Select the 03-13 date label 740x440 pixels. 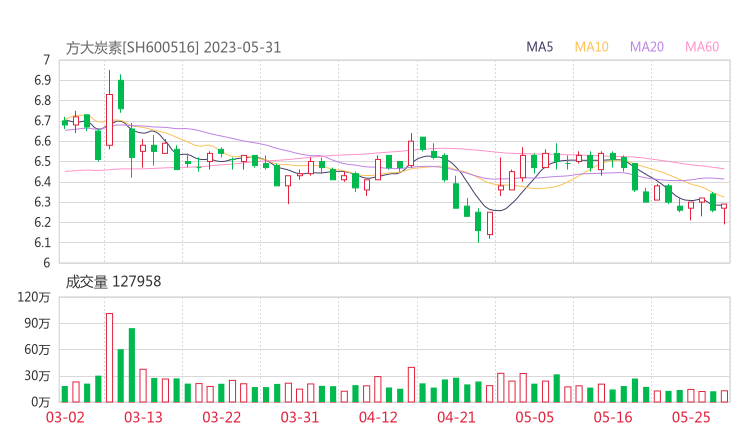(143, 417)
